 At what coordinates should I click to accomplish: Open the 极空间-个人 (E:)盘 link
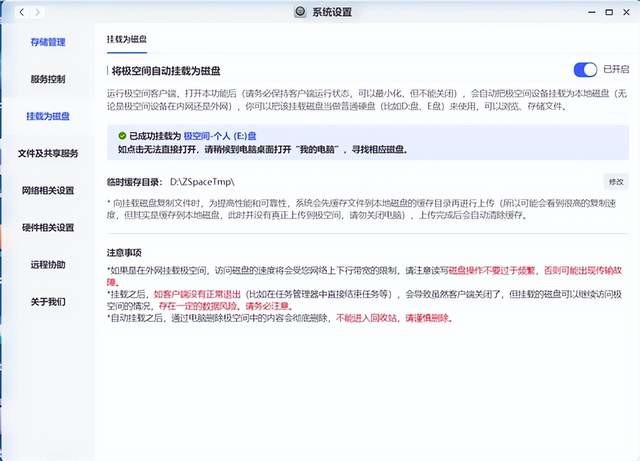(x=220, y=136)
